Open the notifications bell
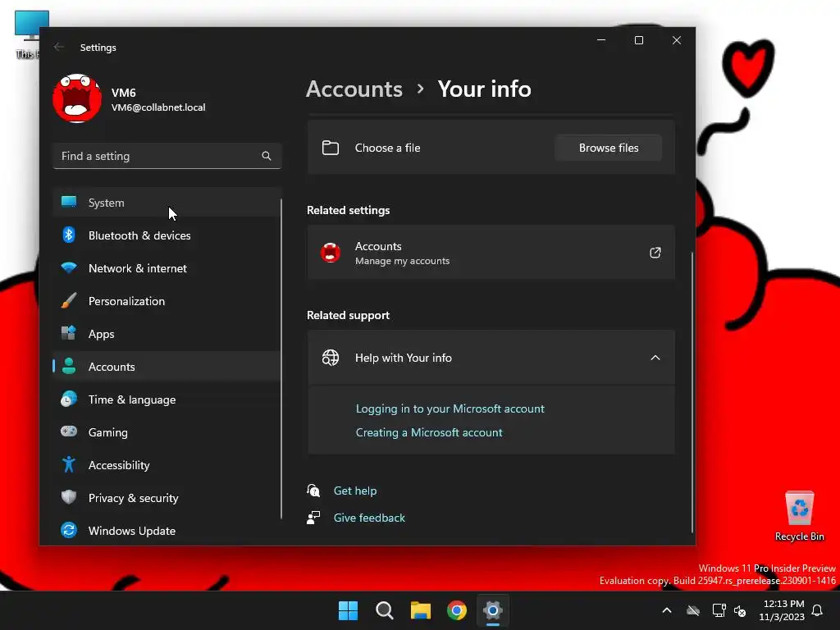 [x=817, y=610]
